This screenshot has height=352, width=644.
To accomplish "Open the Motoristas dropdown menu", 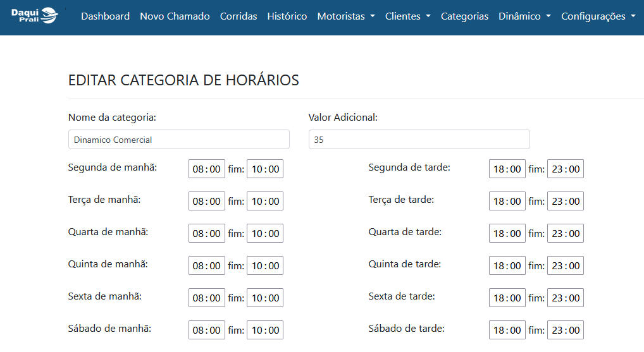I will coord(346,16).
